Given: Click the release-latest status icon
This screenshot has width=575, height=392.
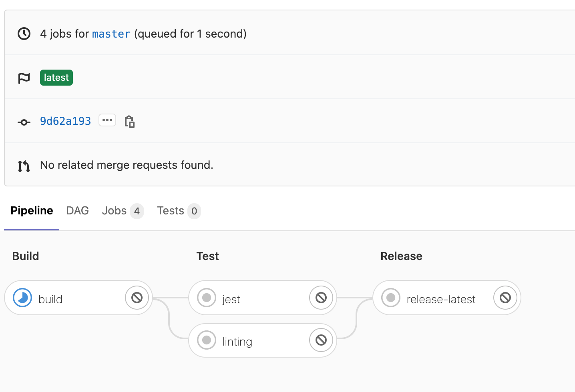Looking at the screenshot, I should coord(391,298).
